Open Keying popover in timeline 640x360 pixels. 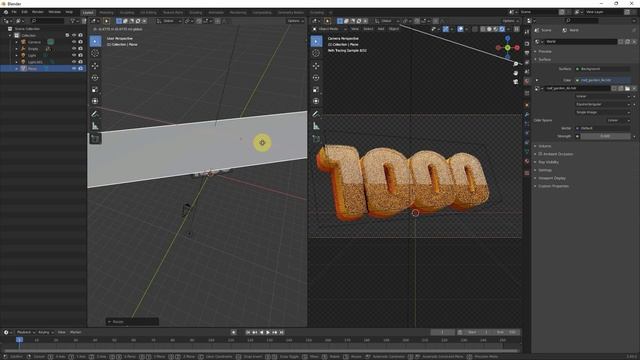pos(46,332)
